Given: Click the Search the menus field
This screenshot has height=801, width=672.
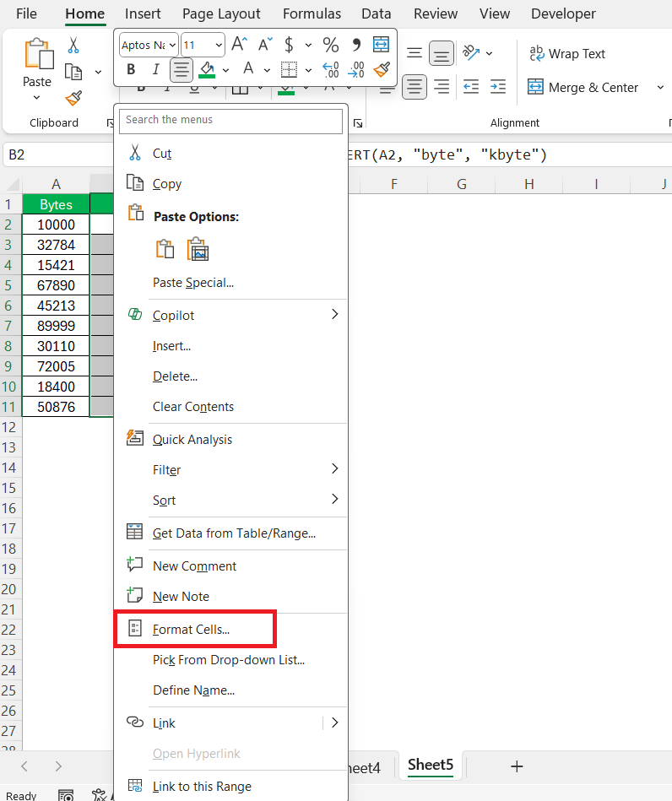Looking at the screenshot, I should (230, 121).
